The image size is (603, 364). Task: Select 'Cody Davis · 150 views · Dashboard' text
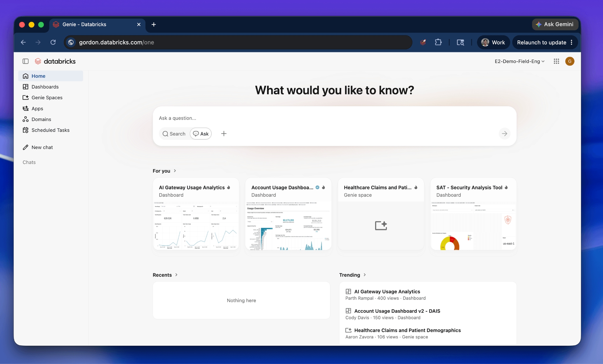(x=383, y=318)
